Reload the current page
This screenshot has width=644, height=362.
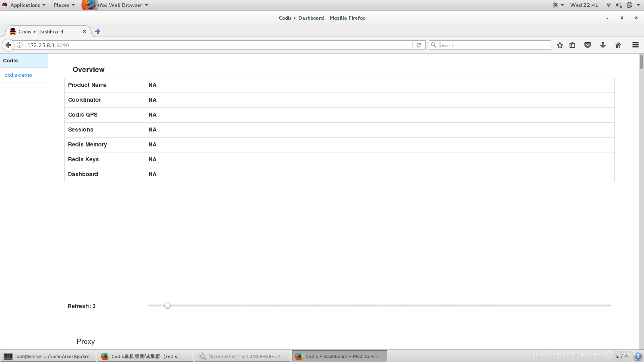419,45
